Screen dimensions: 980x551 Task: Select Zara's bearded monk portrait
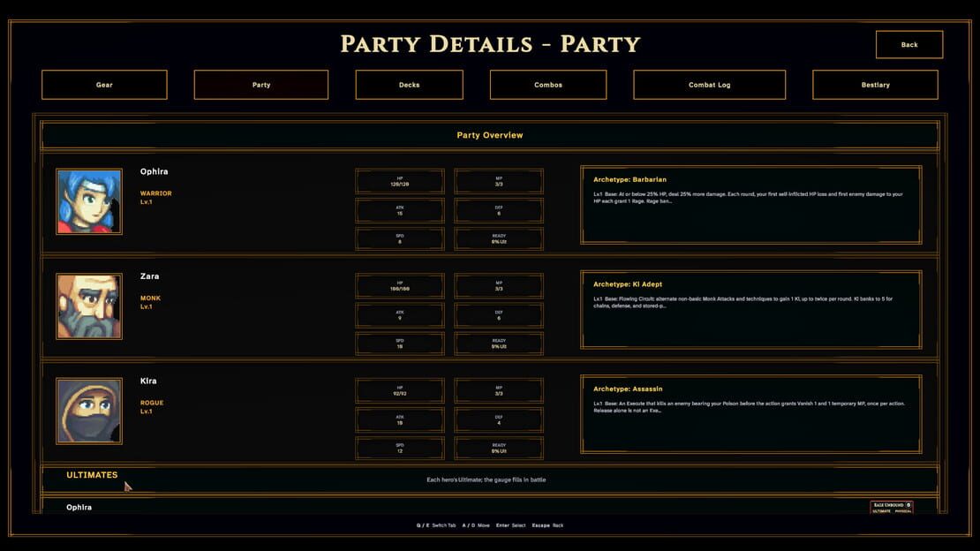click(x=89, y=306)
